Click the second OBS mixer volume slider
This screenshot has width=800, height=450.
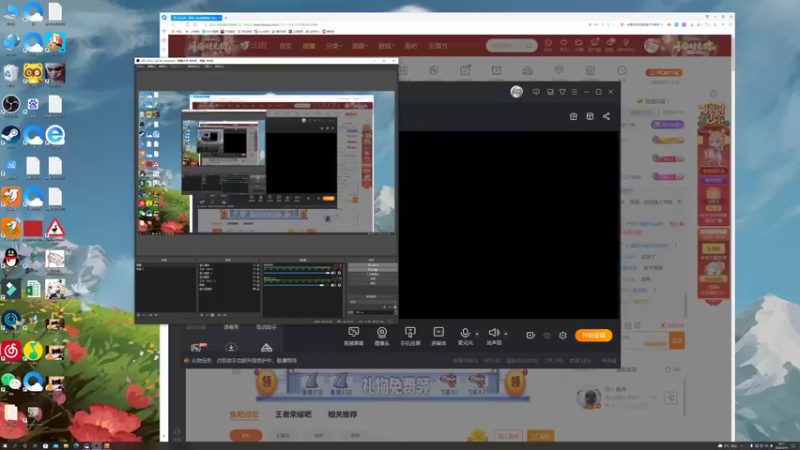click(297, 285)
